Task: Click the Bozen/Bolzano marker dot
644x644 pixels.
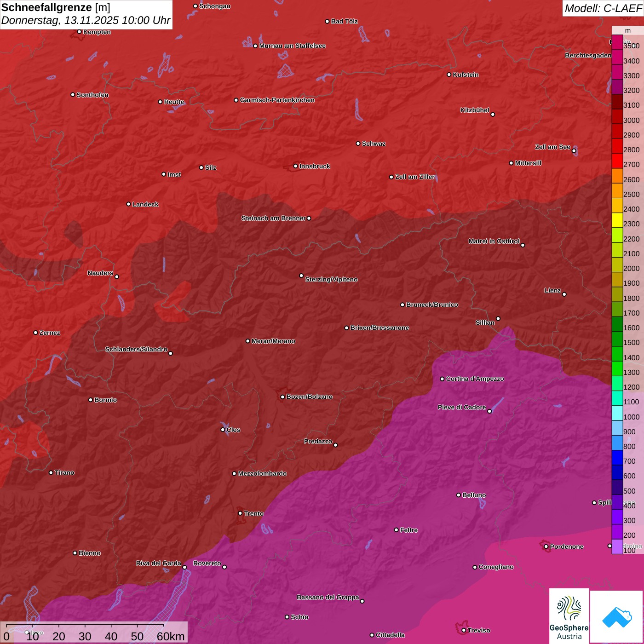Action: [283, 397]
